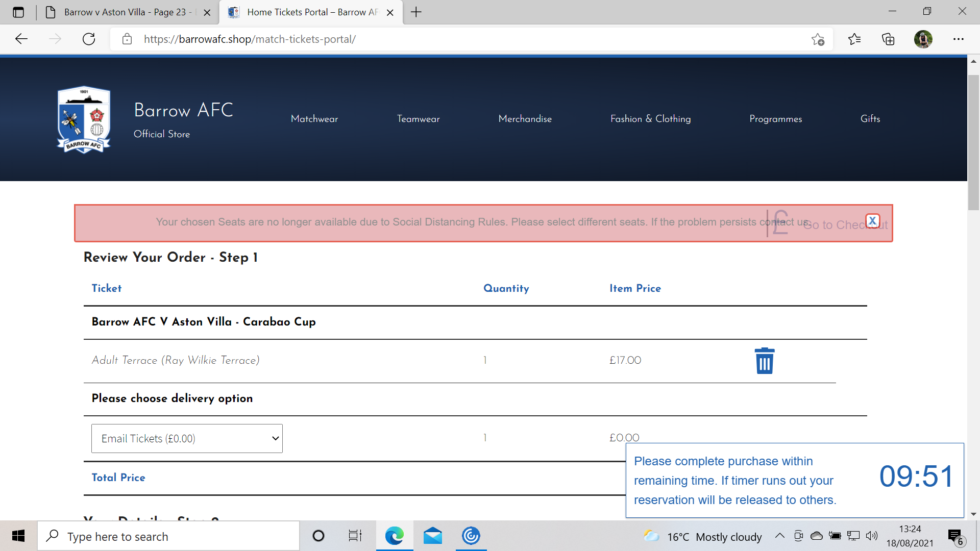The height and width of the screenshot is (551, 980).
Task: Open Mail app from taskbar
Action: click(433, 536)
